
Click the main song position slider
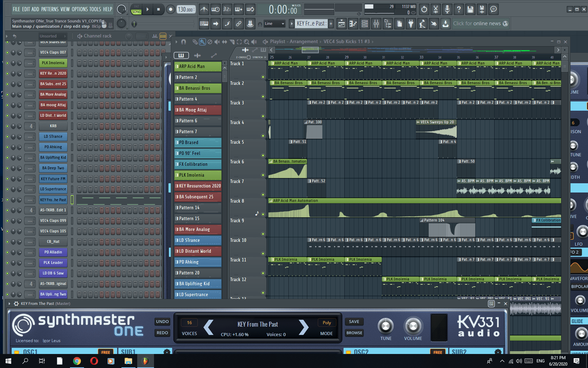coord(163,24)
